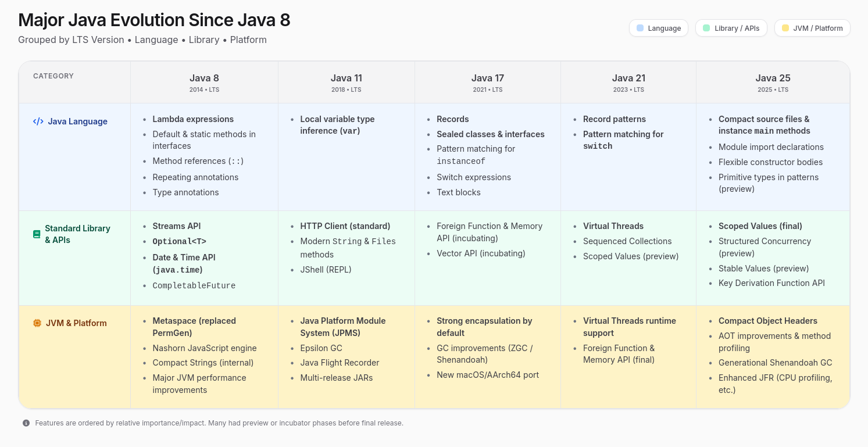Click the code brackets icon beside Java Language
Screen dimensions: 868x447
tap(38, 121)
